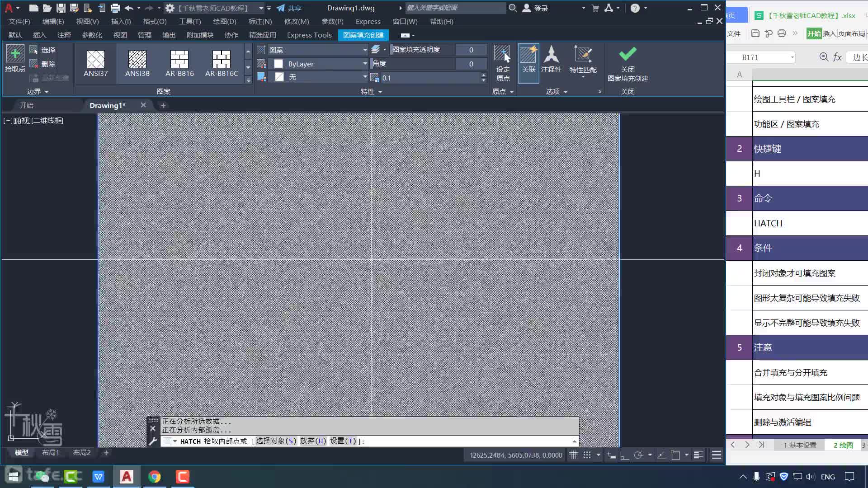This screenshot has width=868, height=488.
Task: Select the ANSI37 hatch pattern swatch
Action: click(x=95, y=63)
